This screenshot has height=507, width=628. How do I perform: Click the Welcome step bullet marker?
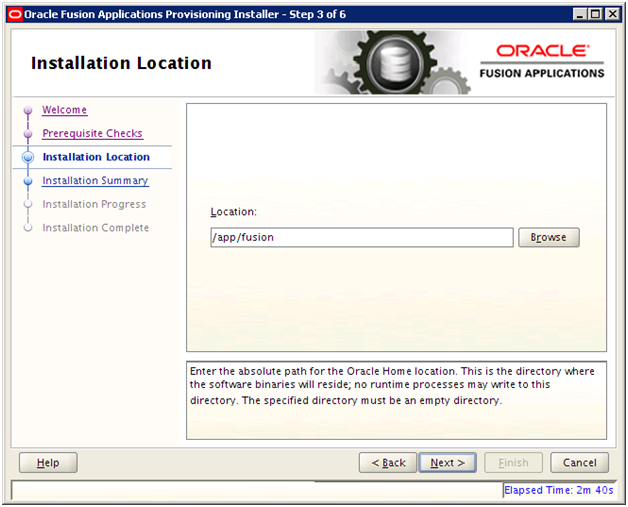coord(28,110)
